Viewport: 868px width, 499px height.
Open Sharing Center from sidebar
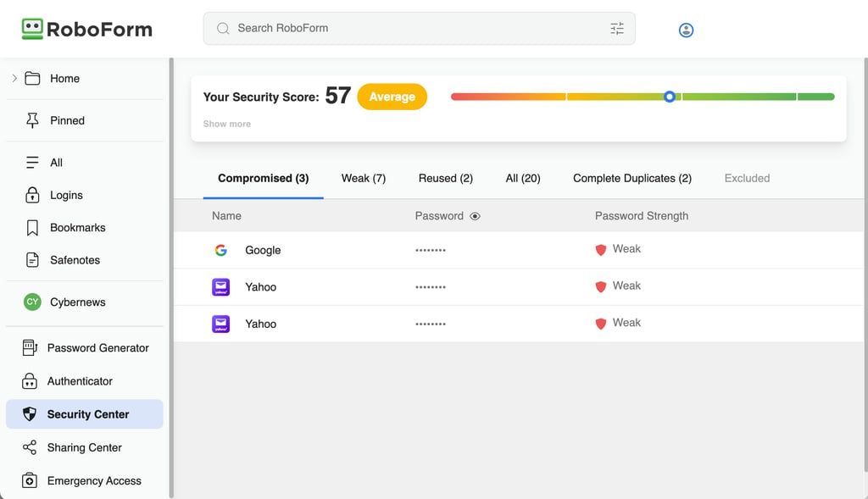coord(85,447)
